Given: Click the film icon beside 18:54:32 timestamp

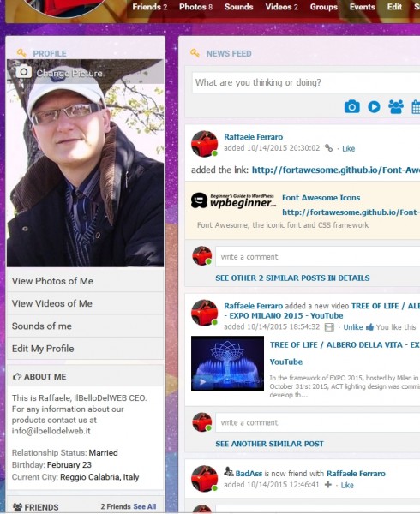Looking at the screenshot, I should (x=329, y=327).
